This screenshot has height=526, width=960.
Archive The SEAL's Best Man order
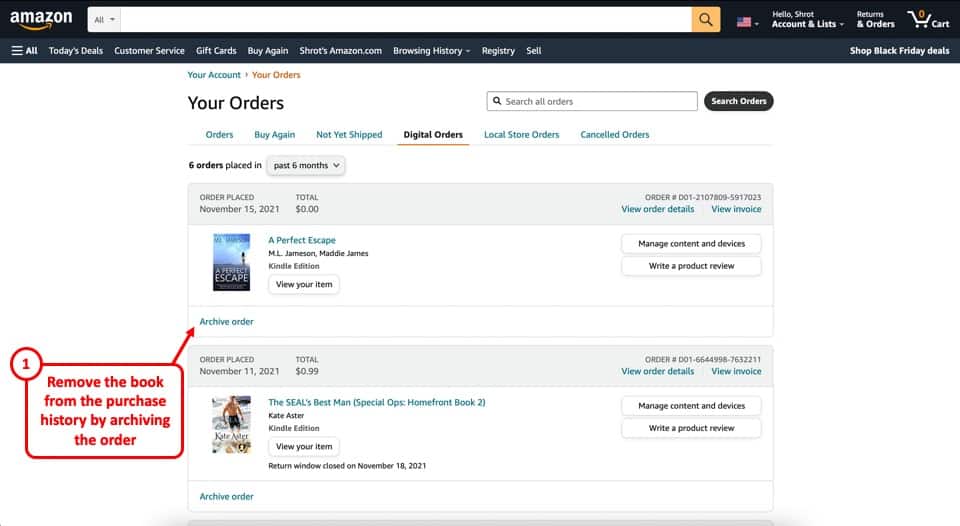[227, 497]
